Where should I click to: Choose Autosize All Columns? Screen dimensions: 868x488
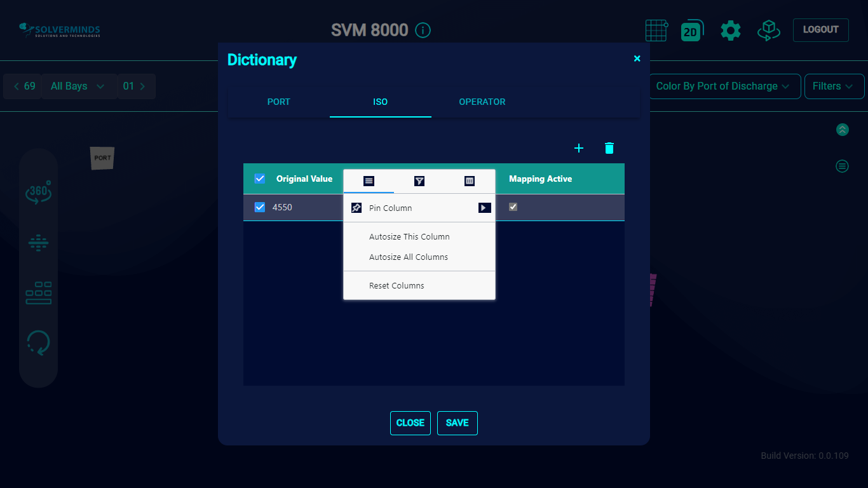(x=419, y=257)
